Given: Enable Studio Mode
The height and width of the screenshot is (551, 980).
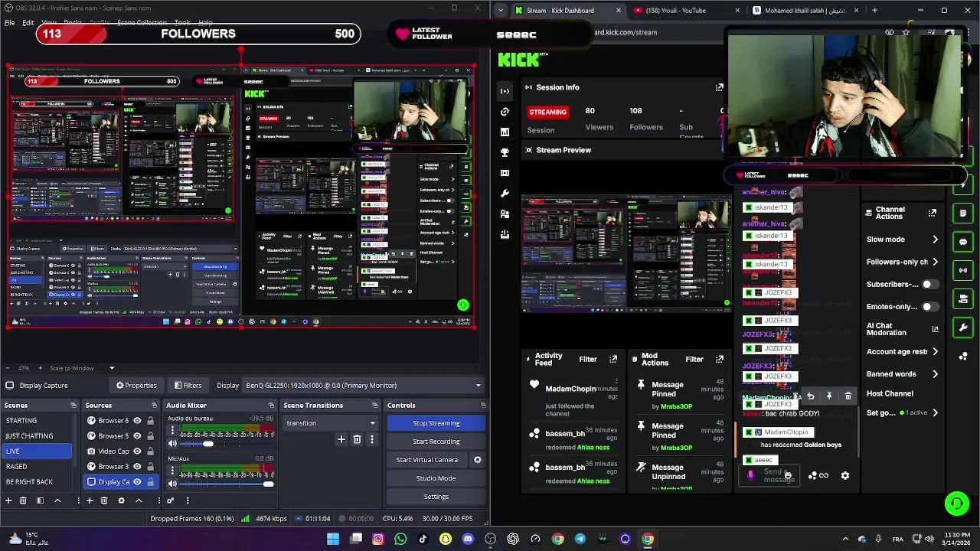Looking at the screenshot, I should click(x=436, y=478).
